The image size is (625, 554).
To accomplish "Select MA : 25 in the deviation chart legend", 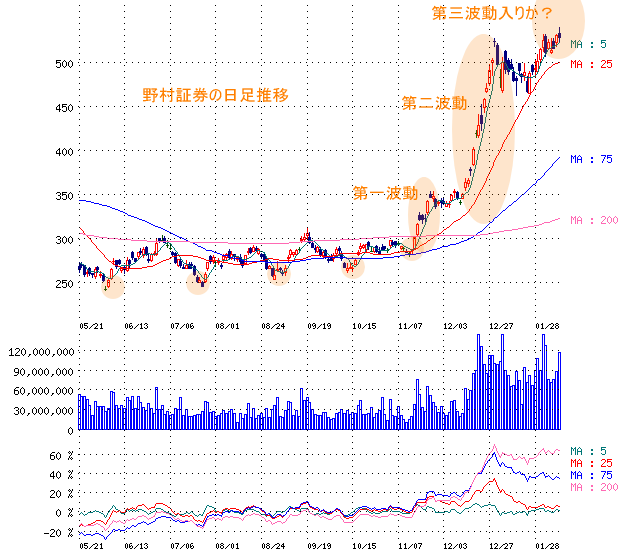I will (591, 463).
